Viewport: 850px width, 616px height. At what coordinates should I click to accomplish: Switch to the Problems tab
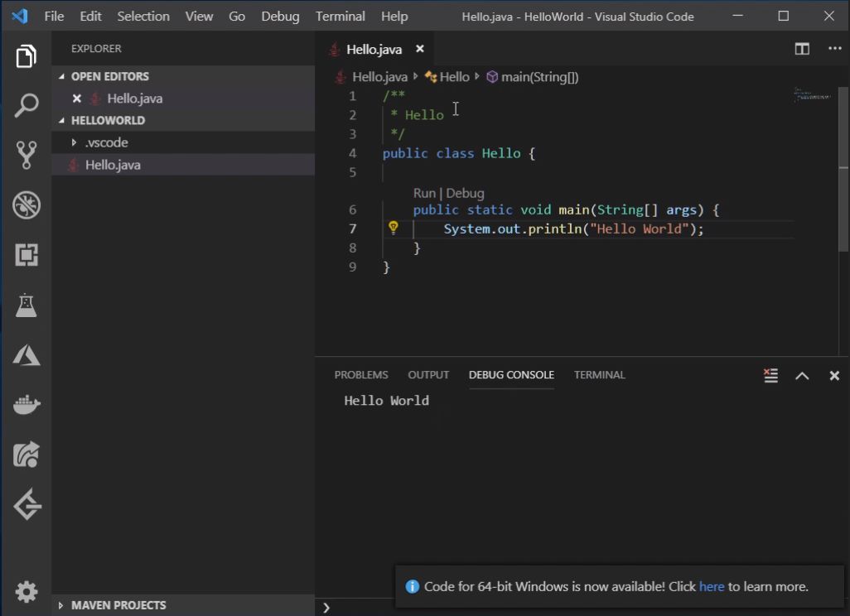tap(360, 375)
